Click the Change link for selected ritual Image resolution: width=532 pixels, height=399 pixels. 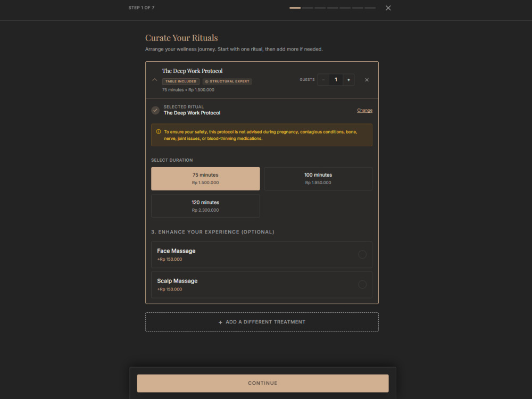(x=365, y=110)
